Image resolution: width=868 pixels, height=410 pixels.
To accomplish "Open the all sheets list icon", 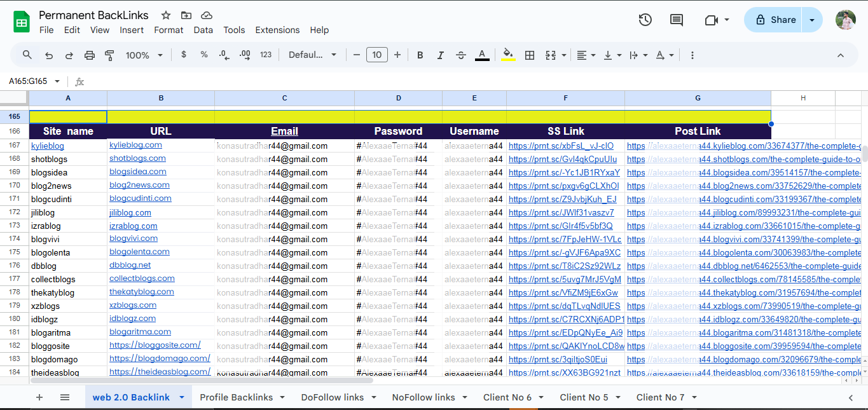I will point(65,397).
